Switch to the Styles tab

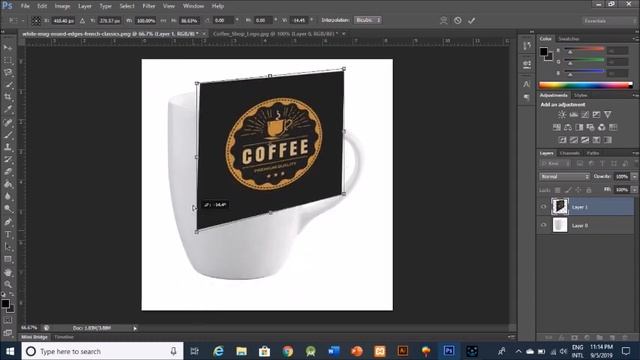[x=580, y=95]
